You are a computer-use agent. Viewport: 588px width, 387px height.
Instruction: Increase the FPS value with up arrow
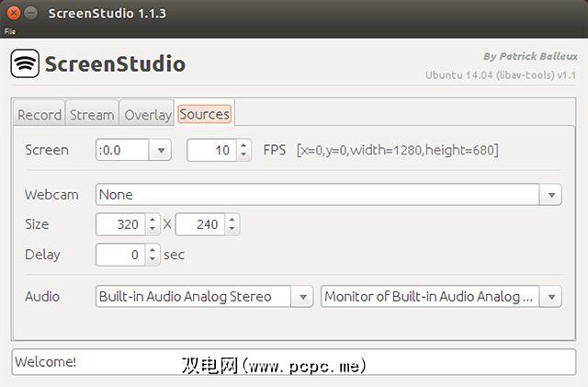[243, 144]
